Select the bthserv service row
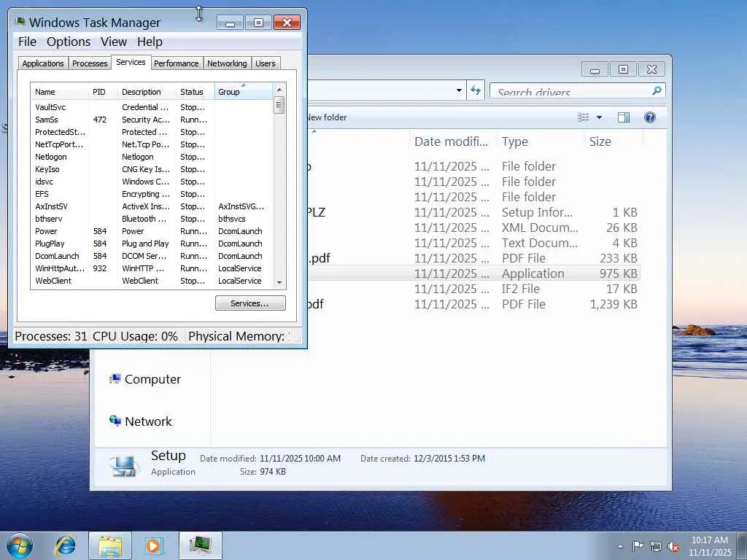The height and width of the screenshot is (560, 747). (x=152, y=219)
